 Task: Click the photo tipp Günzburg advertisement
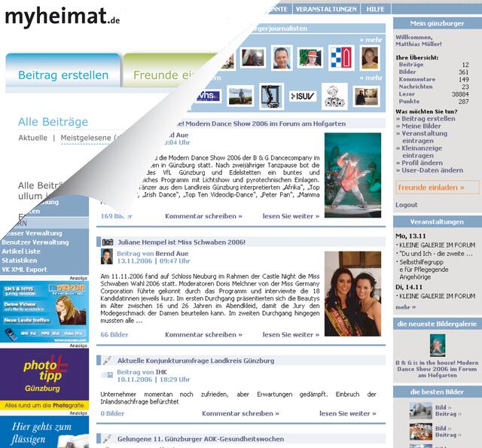(44, 379)
